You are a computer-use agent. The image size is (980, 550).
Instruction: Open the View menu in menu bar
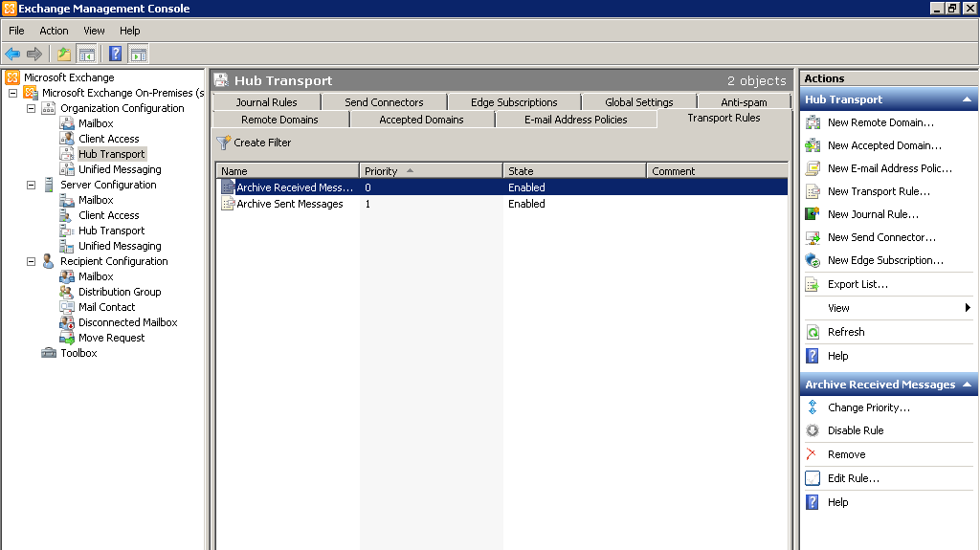(x=94, y=31)
